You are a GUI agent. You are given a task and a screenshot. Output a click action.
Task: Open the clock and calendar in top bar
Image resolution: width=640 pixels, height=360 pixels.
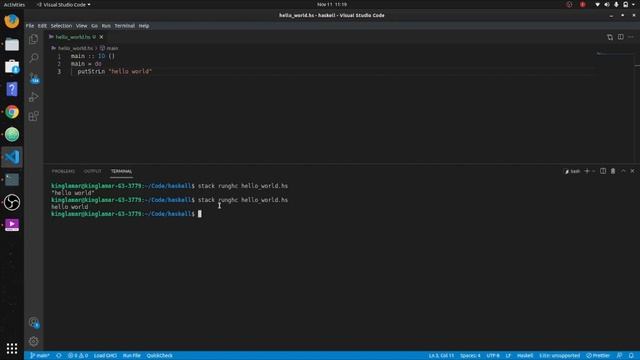click(x=332, y=4)
